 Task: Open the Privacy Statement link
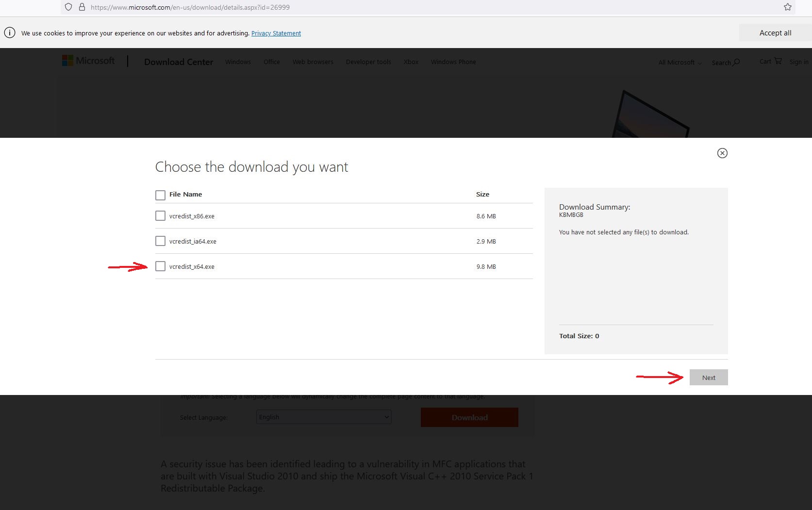point(276,33)
